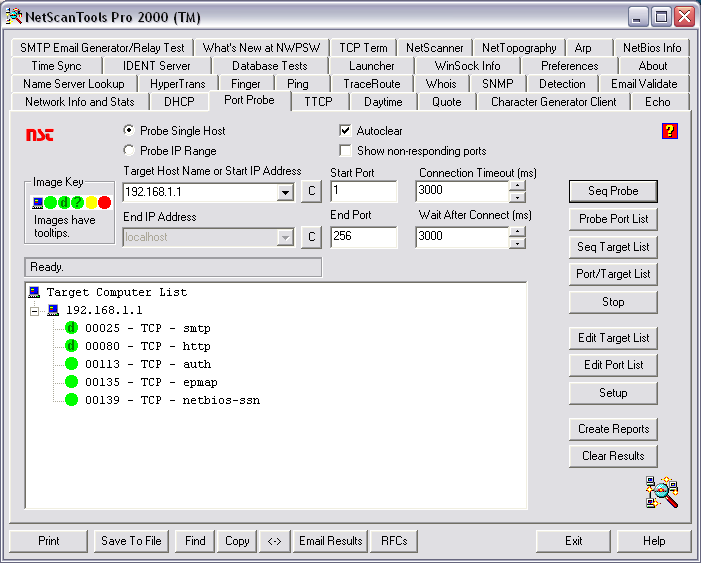Click the red nst logo
The width and height of the screenshot is (701, 563).
pyautogui.click(x=40, y=135)
